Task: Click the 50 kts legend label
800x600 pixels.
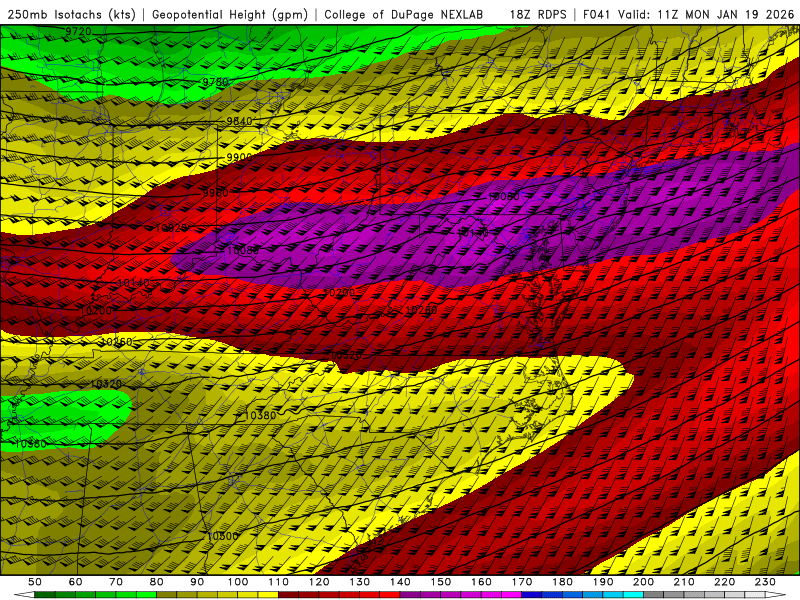Action: pos(35,582)
